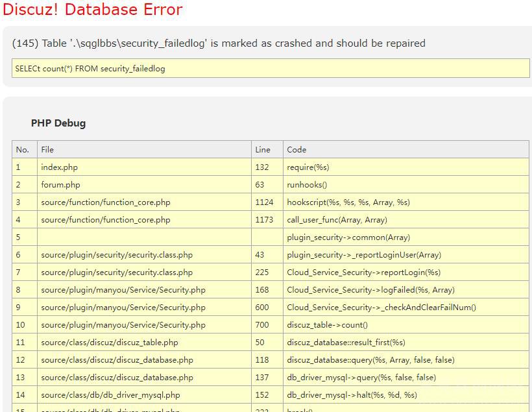Click line number 1173
Screen dimensions: 532x412
click(264, 220)
